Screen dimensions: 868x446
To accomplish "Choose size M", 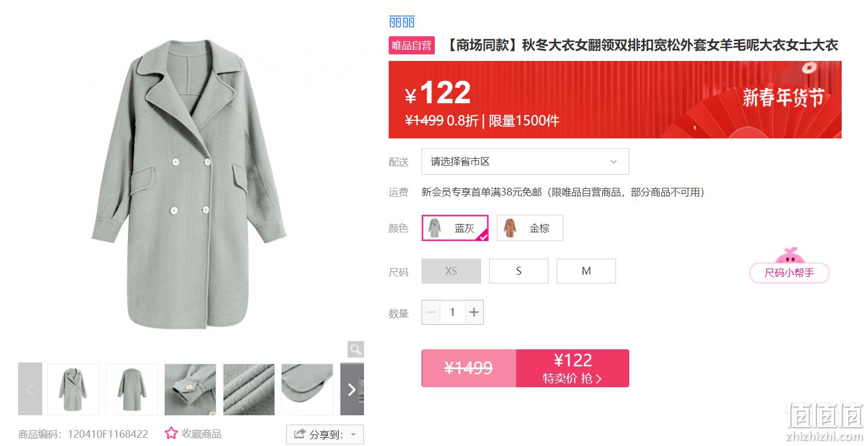I will pyautogui.click(x=586, y=271).
